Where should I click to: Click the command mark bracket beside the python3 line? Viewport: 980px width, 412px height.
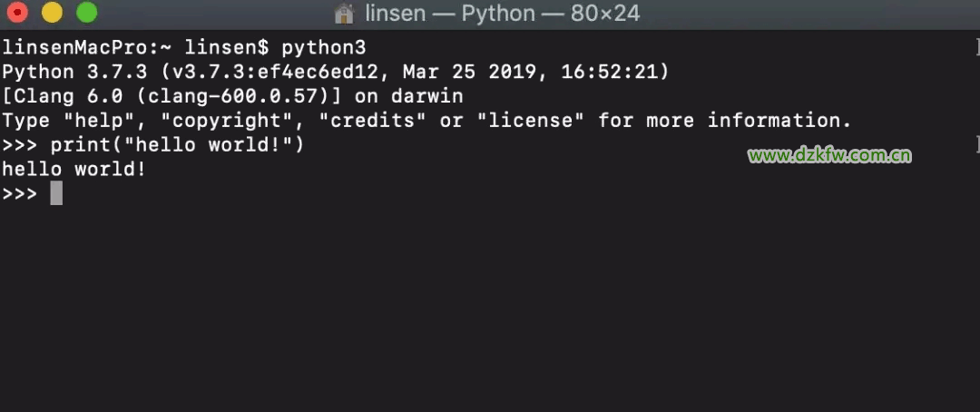[x=976, y=47]
